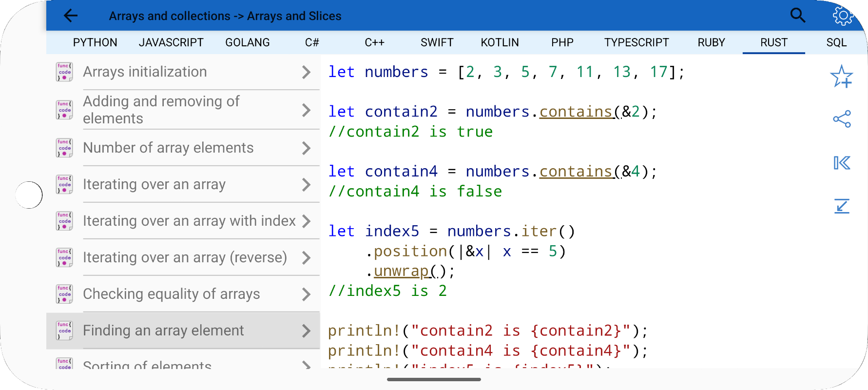The width and height of the screenshot is (868, 390).
Task: Share this code snippet
Action: point(842,119)
